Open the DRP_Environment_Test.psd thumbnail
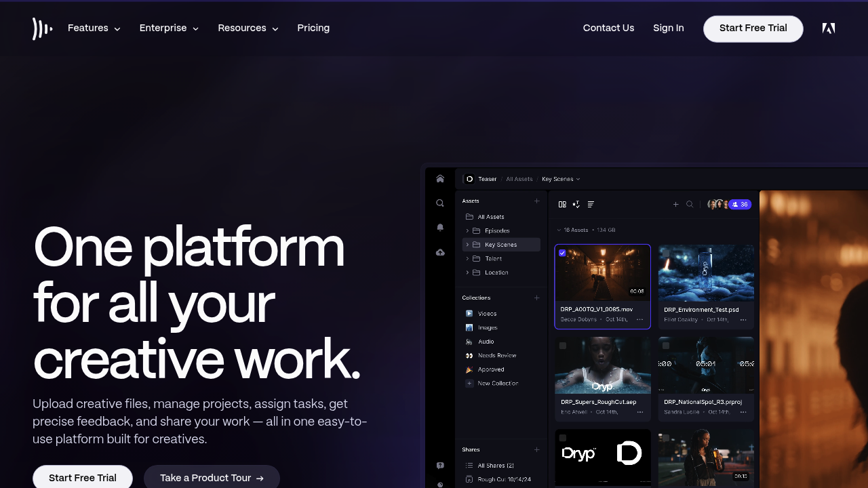Image resolution: width=868 pixels, height=488 pixels. (706, 274)
